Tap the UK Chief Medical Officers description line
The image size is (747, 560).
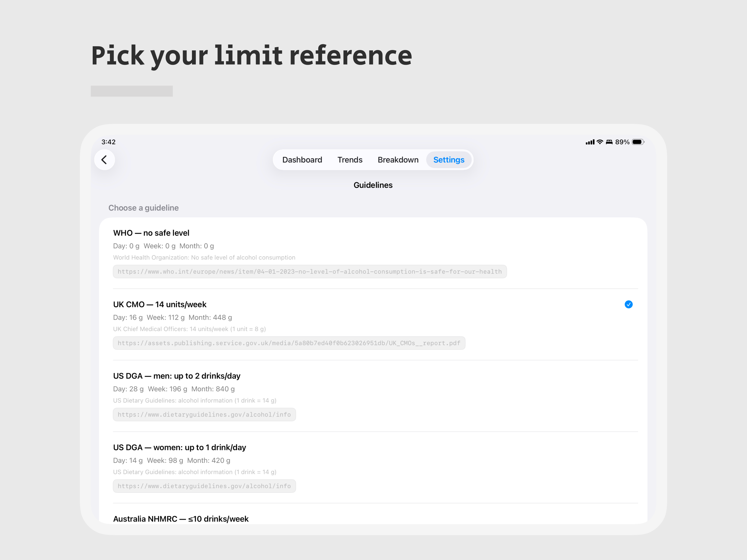(x=189, y=329)
